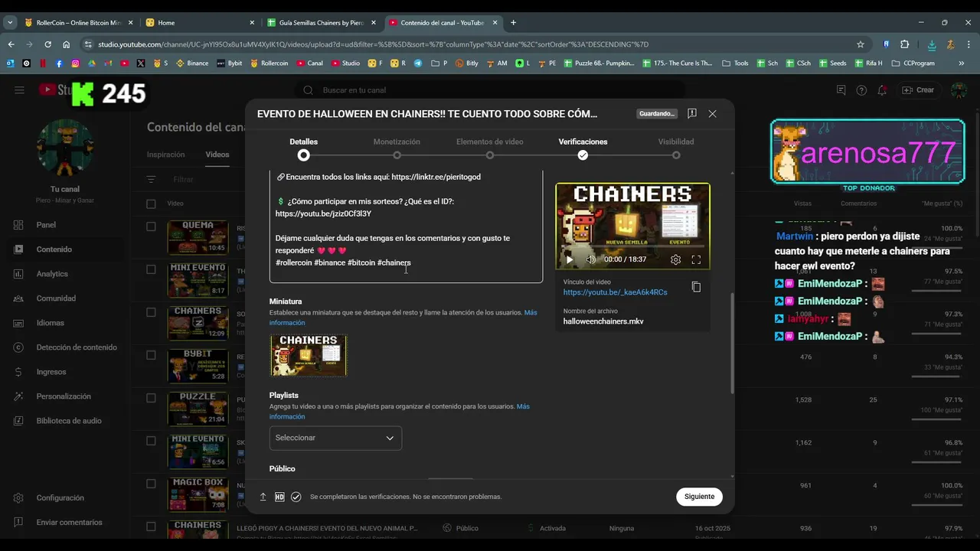Open Chrome extensions puzzle icon
Image resolution: width=980 pixels, height=551 pixels.
coord(904,44)
